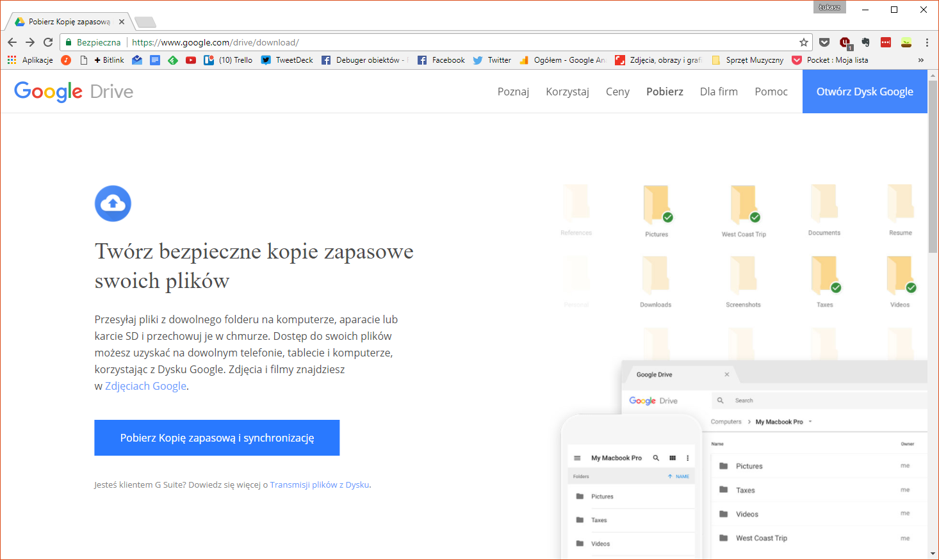This screenshot has width=939, height=560.
Task: Open the Inbox envelope bookmark
Action: (137, 60)
